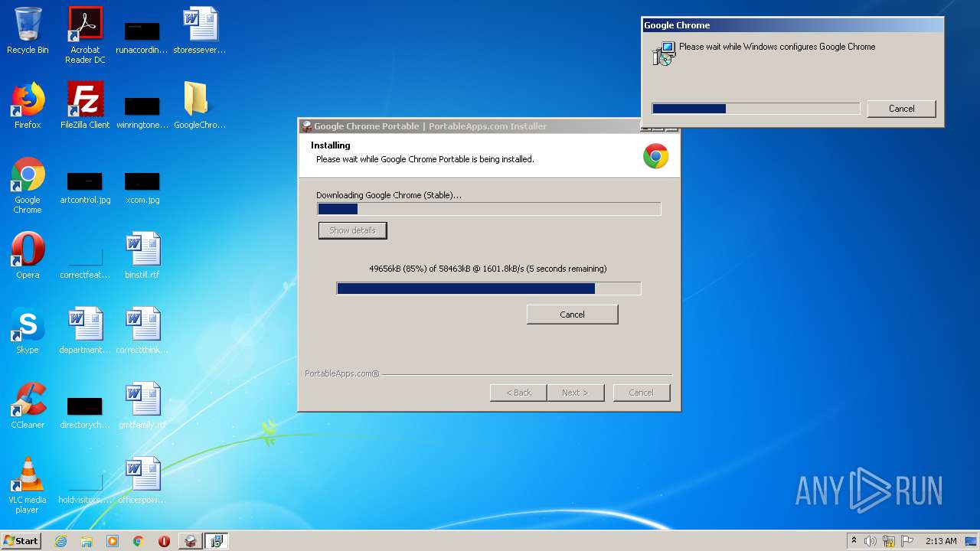Open Action Center flag icon
The image size is (980, 551).
[x=907, y=541]
